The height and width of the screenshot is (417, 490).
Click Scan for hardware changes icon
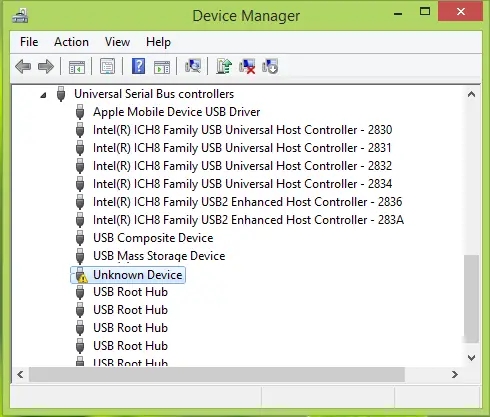click(x=193, y=66)
